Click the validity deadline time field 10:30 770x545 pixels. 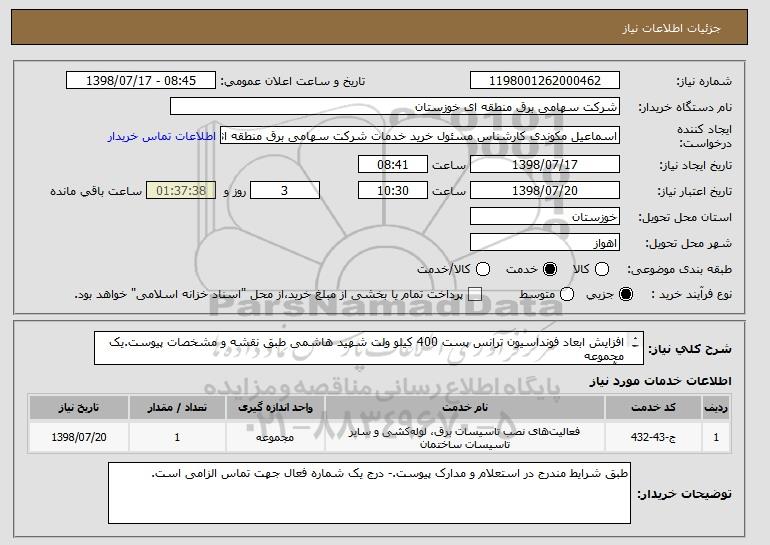pyautogui.click(x=393, y=189)
